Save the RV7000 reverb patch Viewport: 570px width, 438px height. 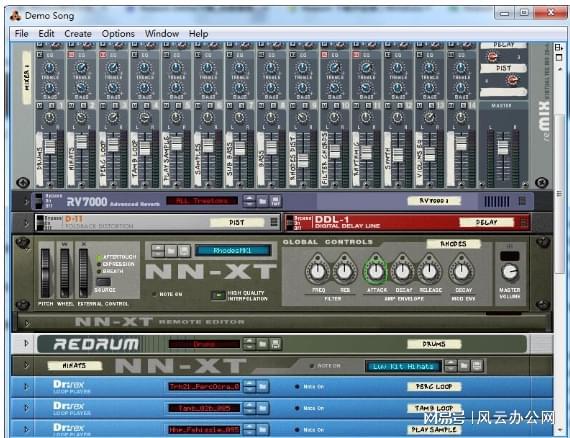(x=275, y=201)
